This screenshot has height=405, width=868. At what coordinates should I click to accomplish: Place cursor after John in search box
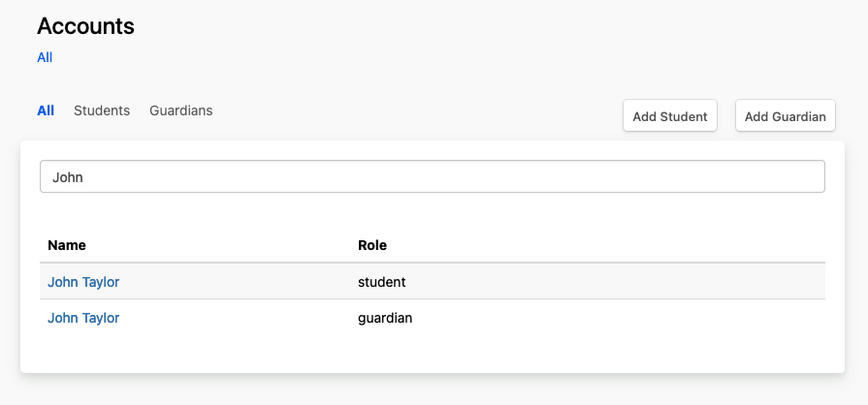[85, 177]
